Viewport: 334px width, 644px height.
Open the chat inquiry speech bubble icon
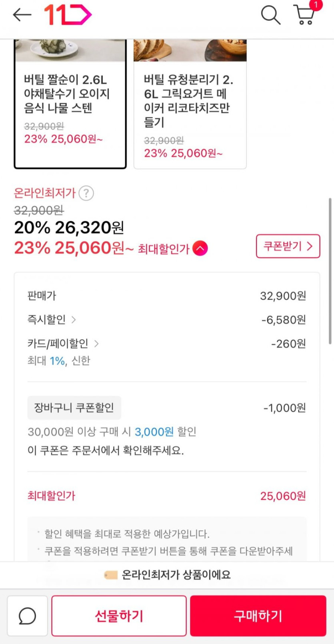tap(27, 616)
